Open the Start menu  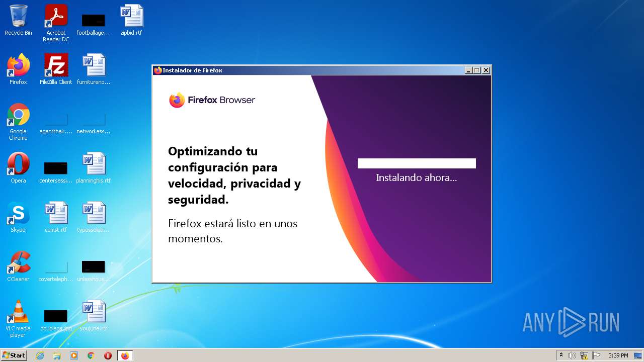[14, 355]
